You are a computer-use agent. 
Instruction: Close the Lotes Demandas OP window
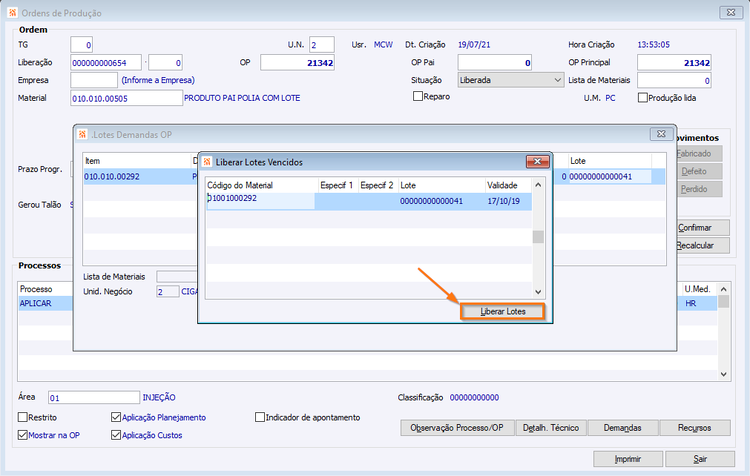(661, 134)
